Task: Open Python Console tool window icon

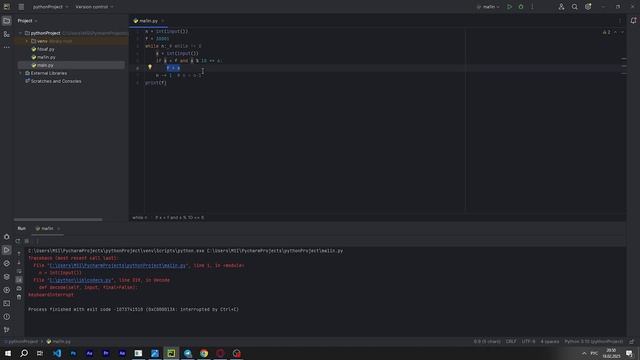Action: (x=7, y=263)
